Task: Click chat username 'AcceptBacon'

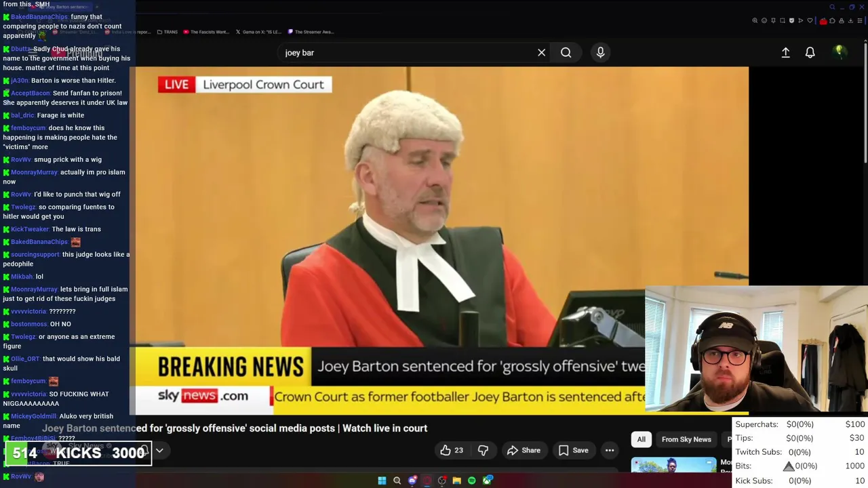Action: 31,93
